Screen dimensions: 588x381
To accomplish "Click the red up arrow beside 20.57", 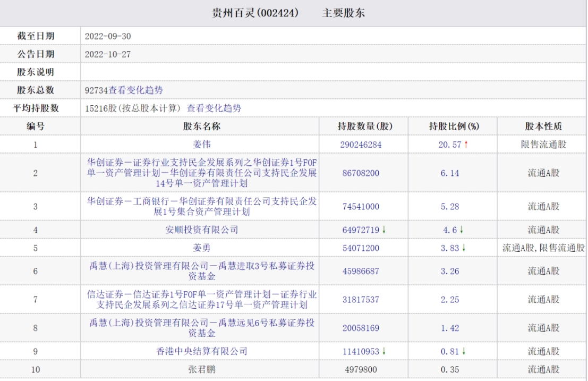I will point(466,145).
